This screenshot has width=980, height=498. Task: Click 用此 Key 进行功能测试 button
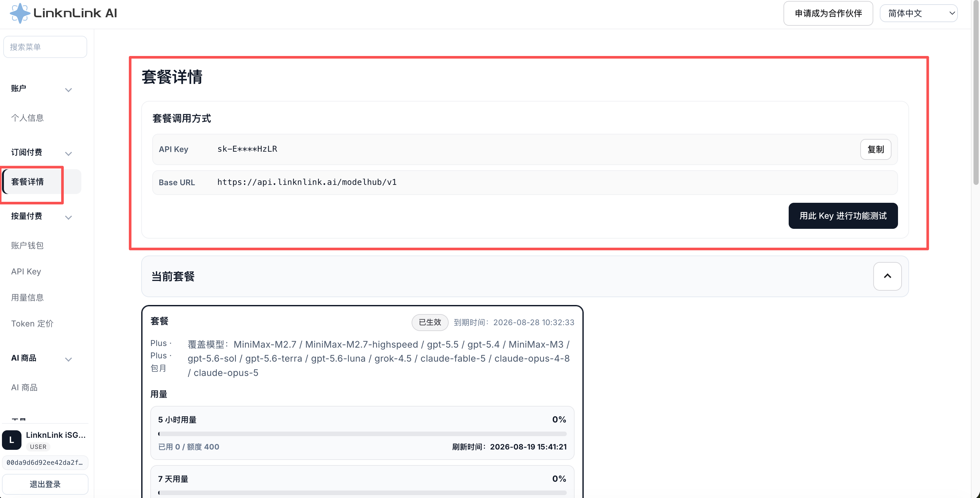[x=843, y=216]
